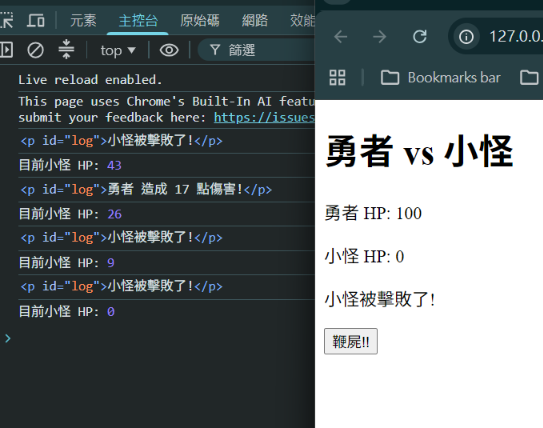Switch to the 網路 tab
This screenshot has width=543, height=428.
click(255, 21)
